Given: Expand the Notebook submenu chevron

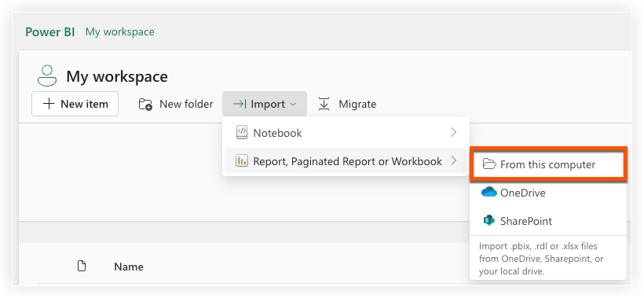Looking at the screenshot, I should pyautogui.click(x=453, y=132).
